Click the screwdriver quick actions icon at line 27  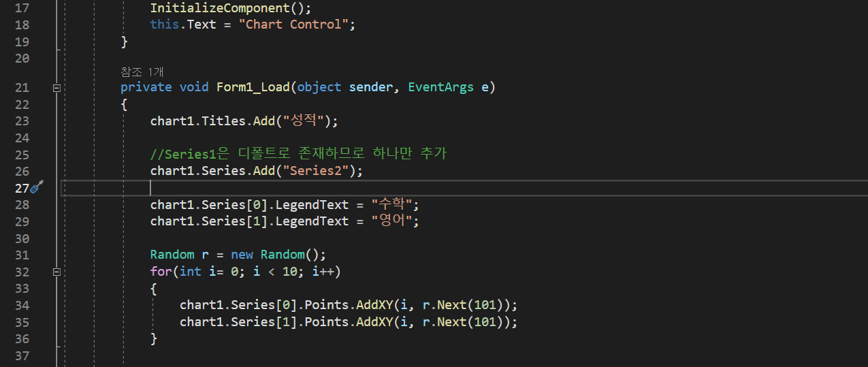(37, 187)
